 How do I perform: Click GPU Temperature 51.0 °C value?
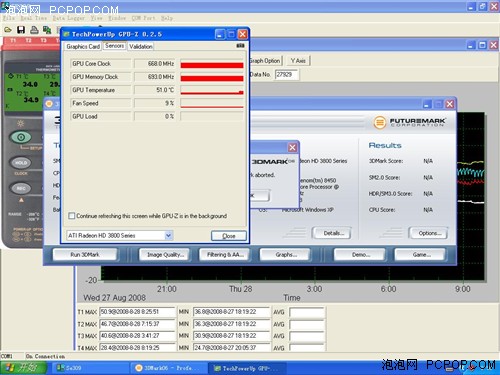click(x=155, y=90)
